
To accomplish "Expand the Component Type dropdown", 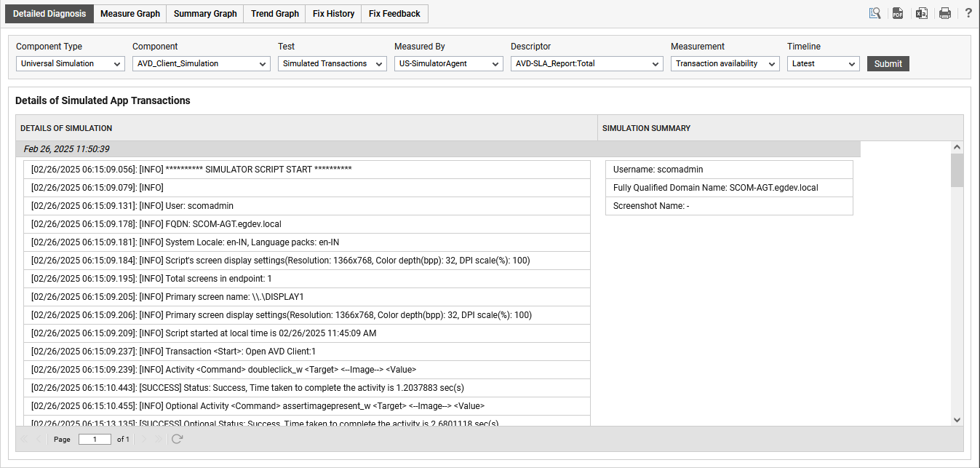I will pos(71,64).
